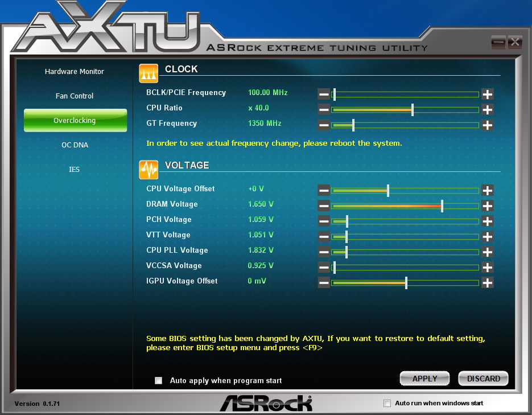This screenshot has width=532, height=415.
Task: Click the VOLTAGE section waveform icon
Action: point(149,169)
